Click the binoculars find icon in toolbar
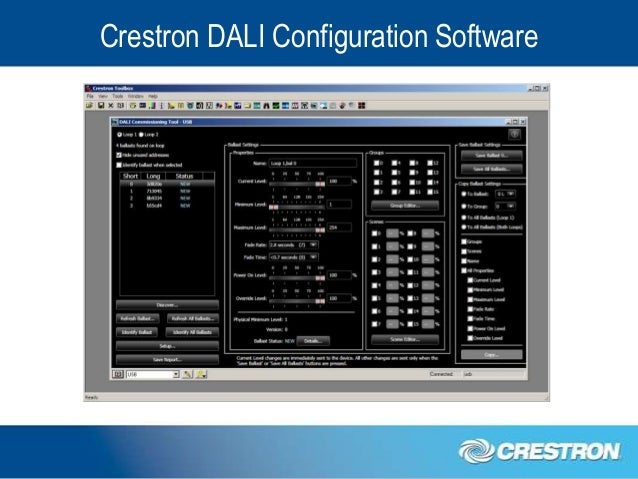Screen dimensions: 638x479 tap(267, 106)
